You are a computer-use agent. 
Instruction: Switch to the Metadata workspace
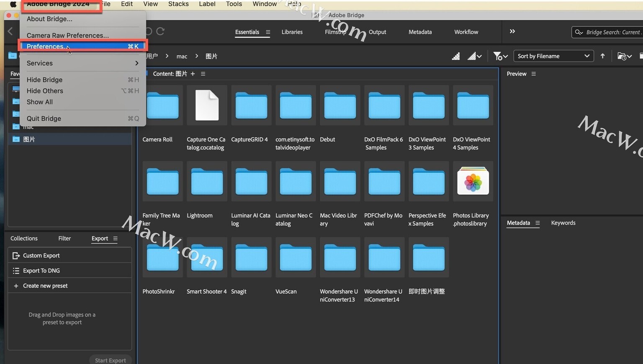420,32
